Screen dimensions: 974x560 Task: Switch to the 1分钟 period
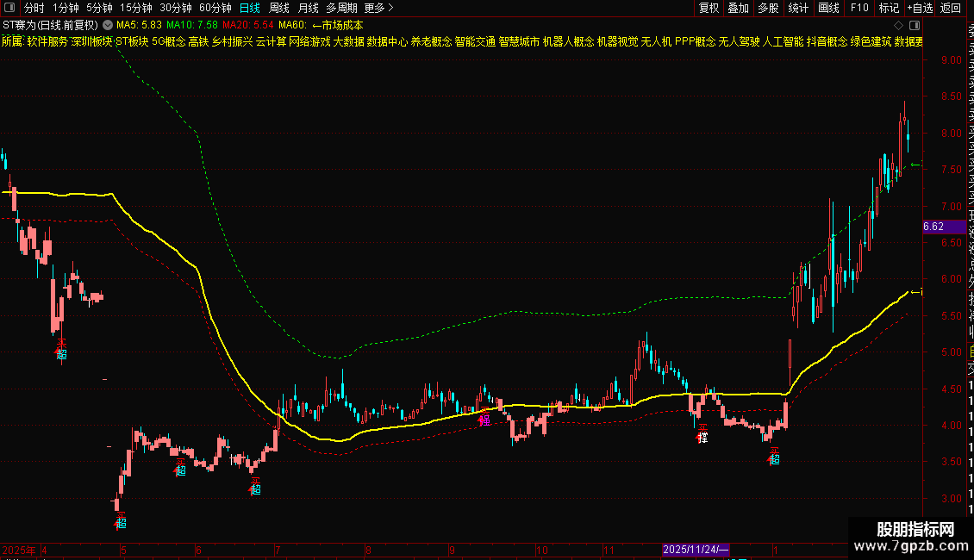[x=66, y=8]
